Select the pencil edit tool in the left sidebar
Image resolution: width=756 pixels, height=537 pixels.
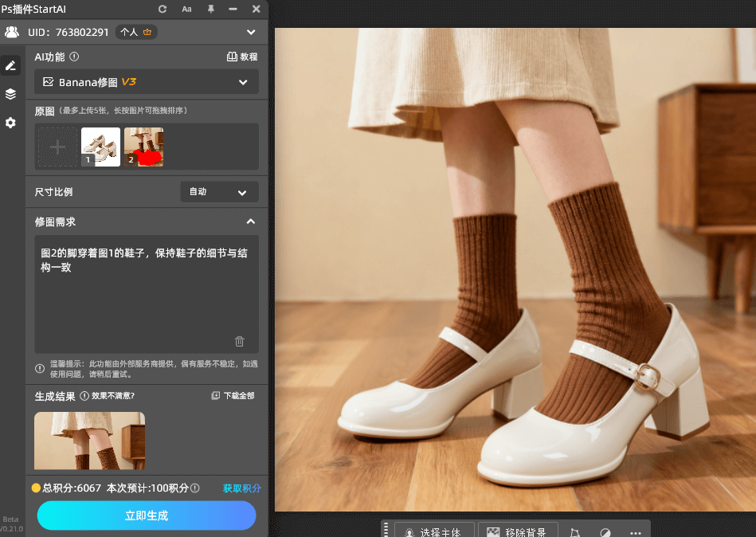pyautogui.click(x=10, y=65)
